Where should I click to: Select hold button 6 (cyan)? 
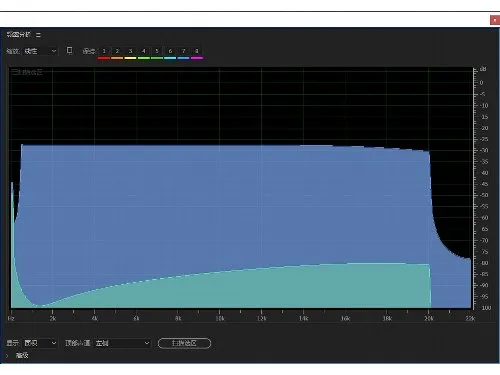[x=170, y=52]
